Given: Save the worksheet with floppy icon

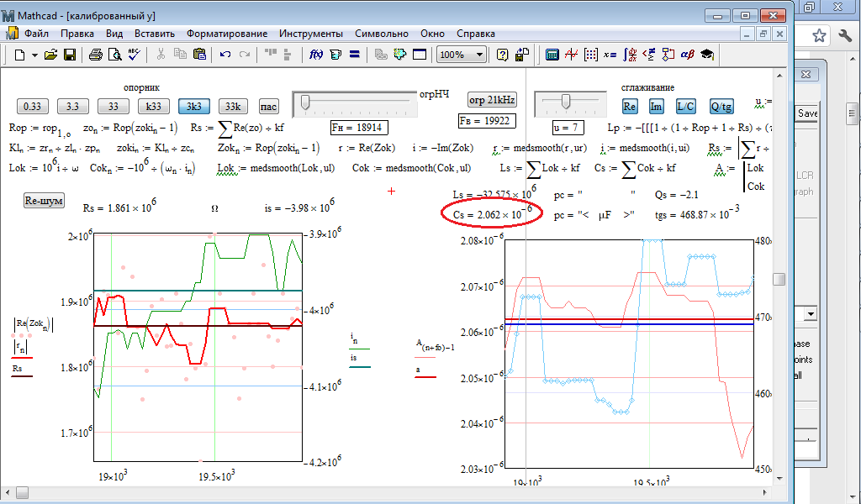Looking at the screenshot, I should pyautogui.click(x=70, y=55).
